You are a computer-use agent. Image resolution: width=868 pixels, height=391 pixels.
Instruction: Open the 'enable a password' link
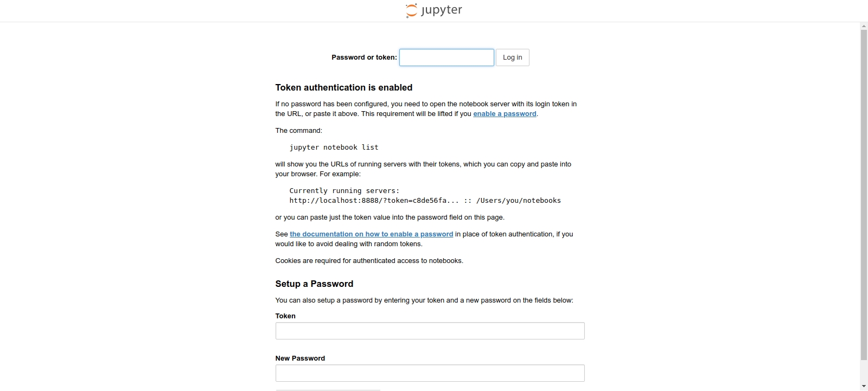[505, 114]
